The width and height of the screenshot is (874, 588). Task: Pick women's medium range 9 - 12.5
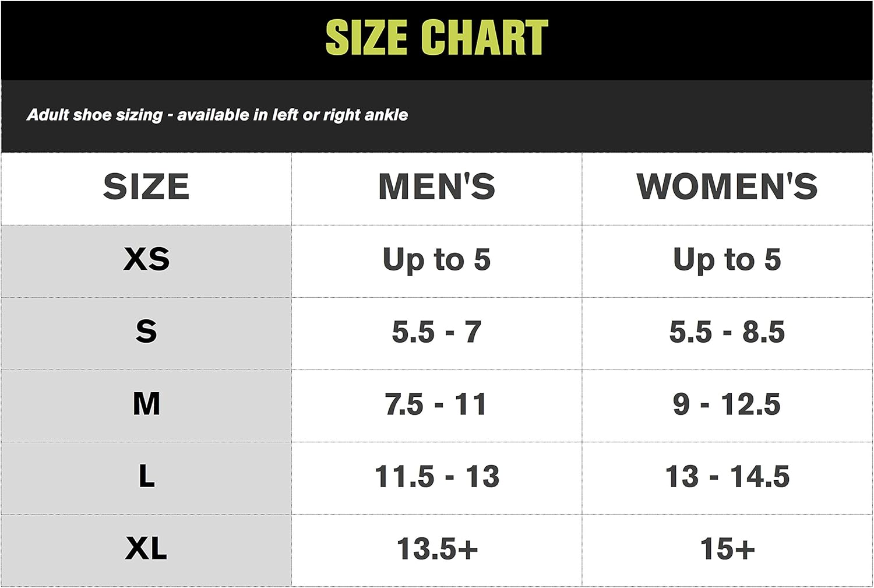[x=727, y=404]
